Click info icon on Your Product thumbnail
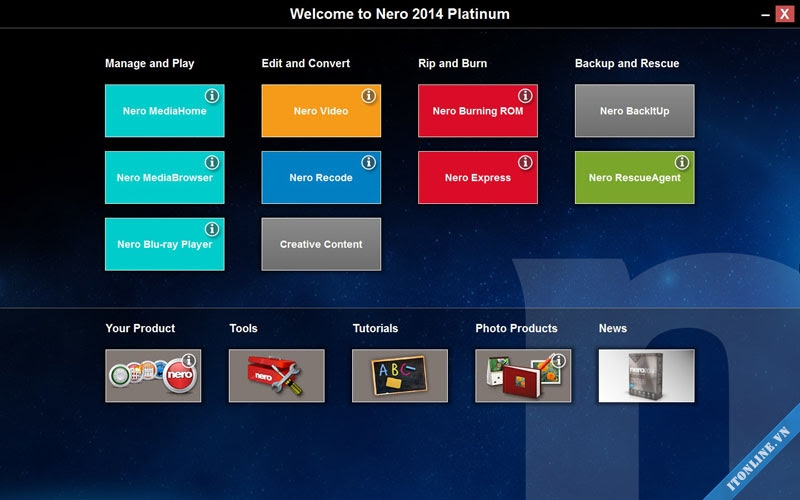The width and height of the screenshot is (800, 500). (x=189, y=361)
